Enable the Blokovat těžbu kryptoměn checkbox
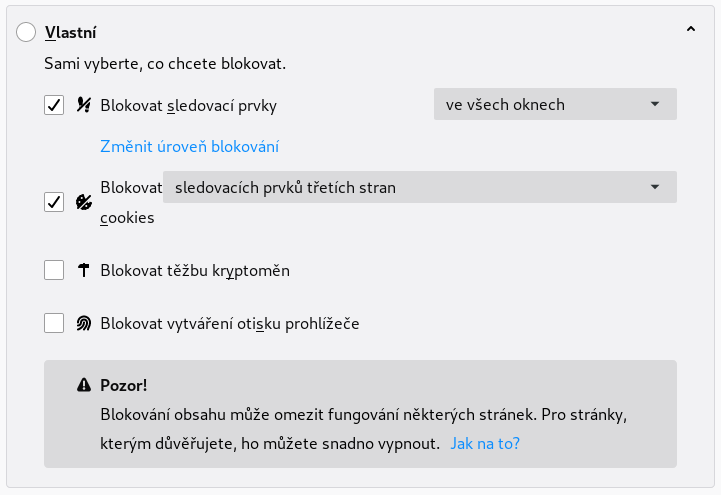 tap(54, 270)
